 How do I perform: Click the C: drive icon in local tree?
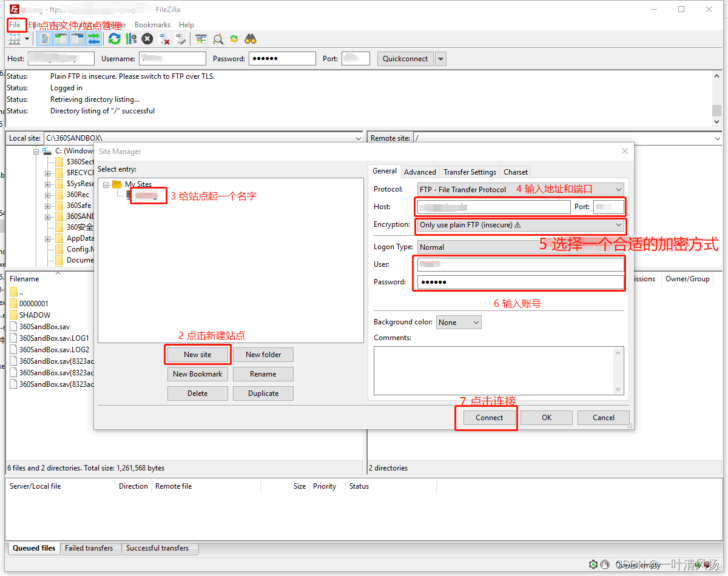click(47, 151)
